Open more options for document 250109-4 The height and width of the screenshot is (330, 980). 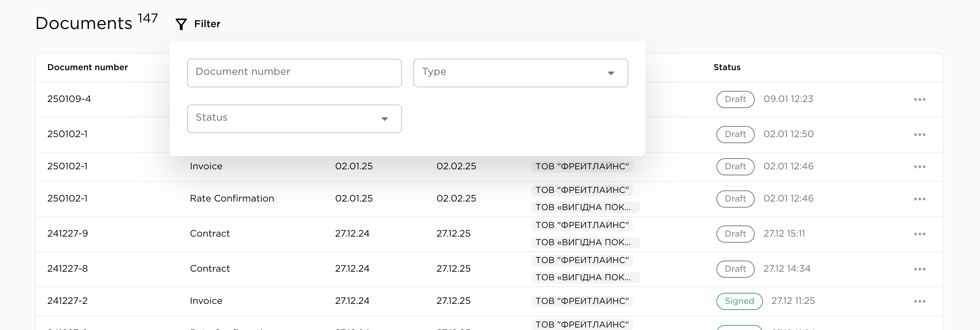pos(919,100)
